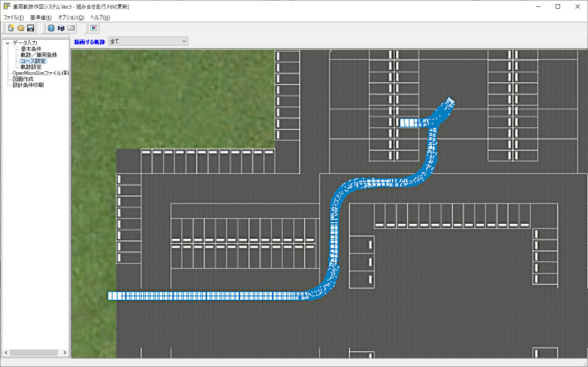Open the 描画する軌跡 dropdown showing 全て

click(x=148, y=41)
